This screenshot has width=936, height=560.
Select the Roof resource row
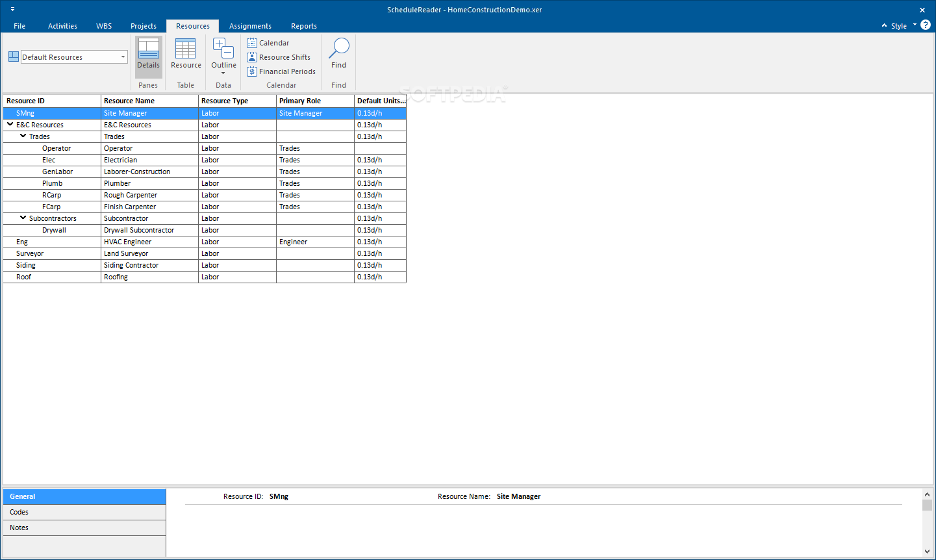click(x=205, y=277)
